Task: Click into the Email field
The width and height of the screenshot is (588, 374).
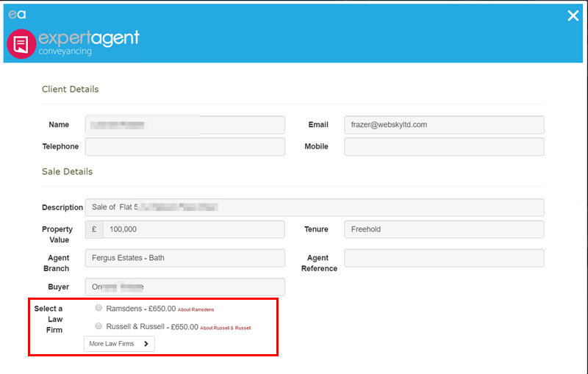Action: coord(444,125)
